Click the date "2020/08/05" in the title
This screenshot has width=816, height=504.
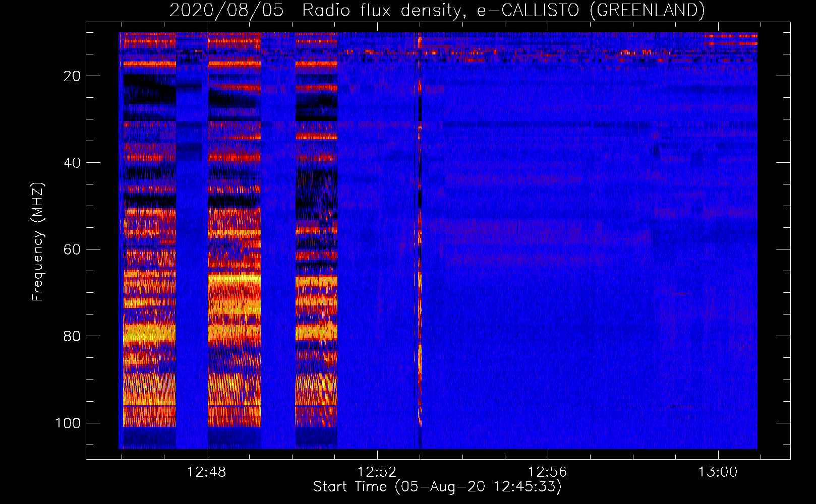tap(226, 10)
